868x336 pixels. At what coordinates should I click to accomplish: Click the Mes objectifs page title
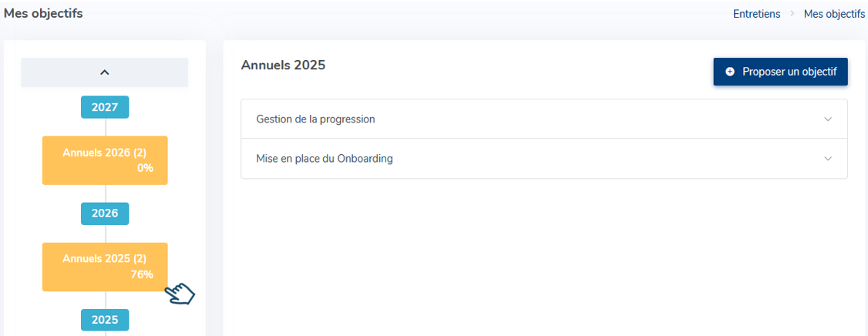tap(43, 14)
